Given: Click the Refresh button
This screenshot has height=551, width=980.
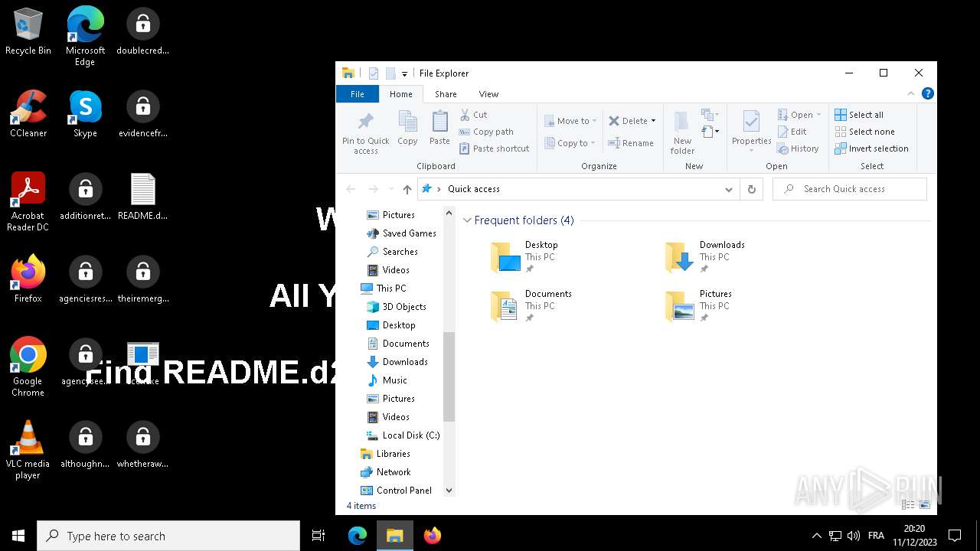Looking at the screenshot, I should [x=751, y=189].
